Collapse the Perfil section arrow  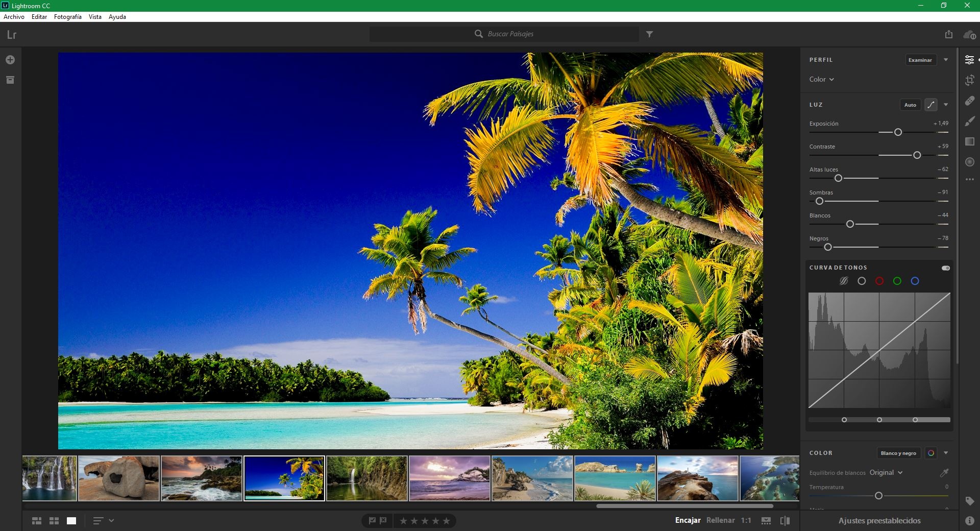pos(946,60)
